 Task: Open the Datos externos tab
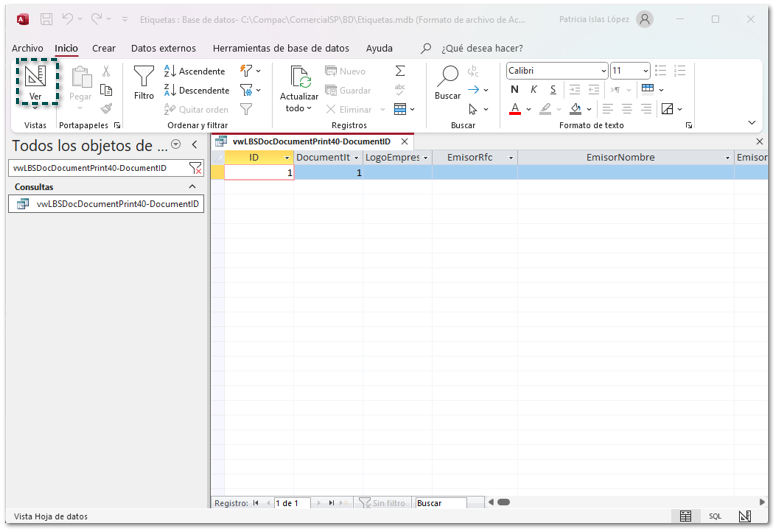pyautogui.click(x=164, y=48)
